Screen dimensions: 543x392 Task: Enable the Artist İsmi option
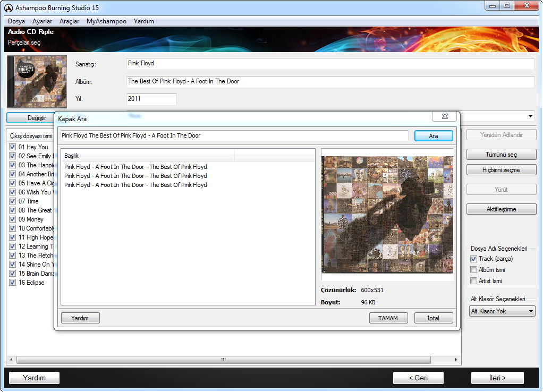point(474,281)
